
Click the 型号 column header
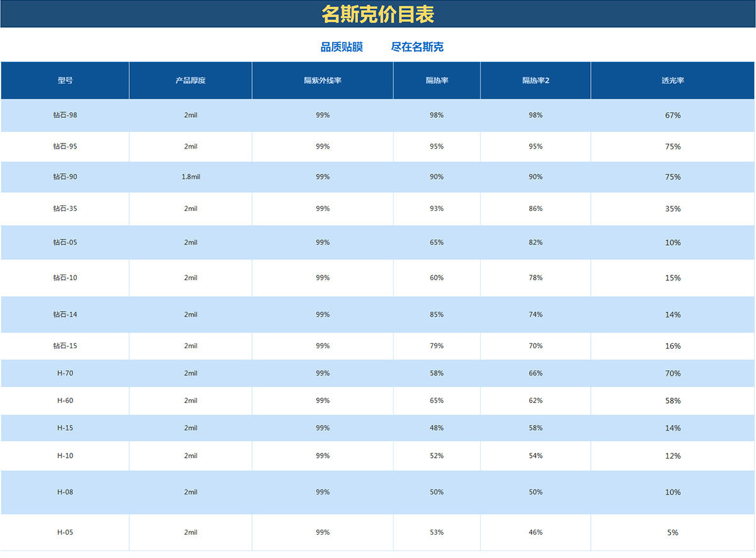[65, 81]
